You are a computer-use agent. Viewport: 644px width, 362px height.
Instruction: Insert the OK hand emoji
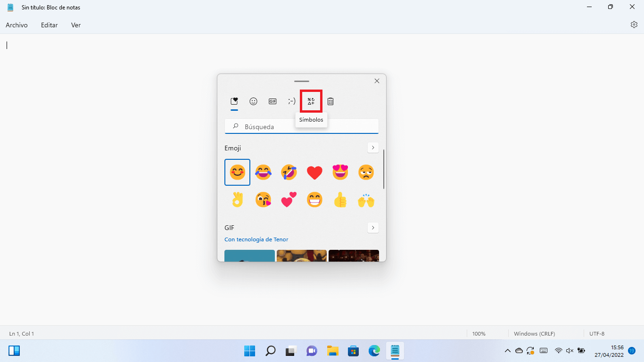238,200
